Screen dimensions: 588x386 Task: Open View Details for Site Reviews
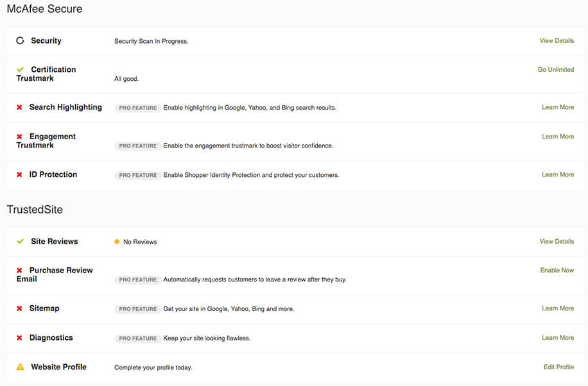557,241
